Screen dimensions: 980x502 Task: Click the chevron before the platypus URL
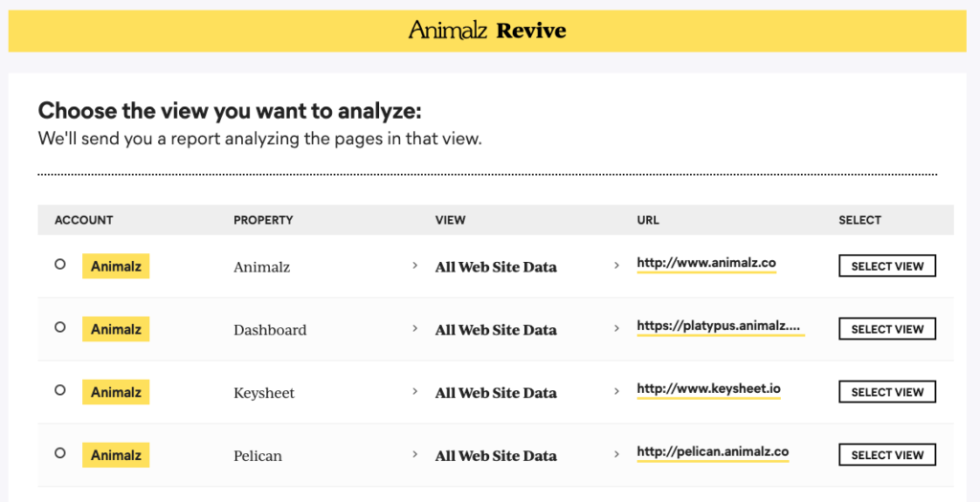tap(616, 328)
